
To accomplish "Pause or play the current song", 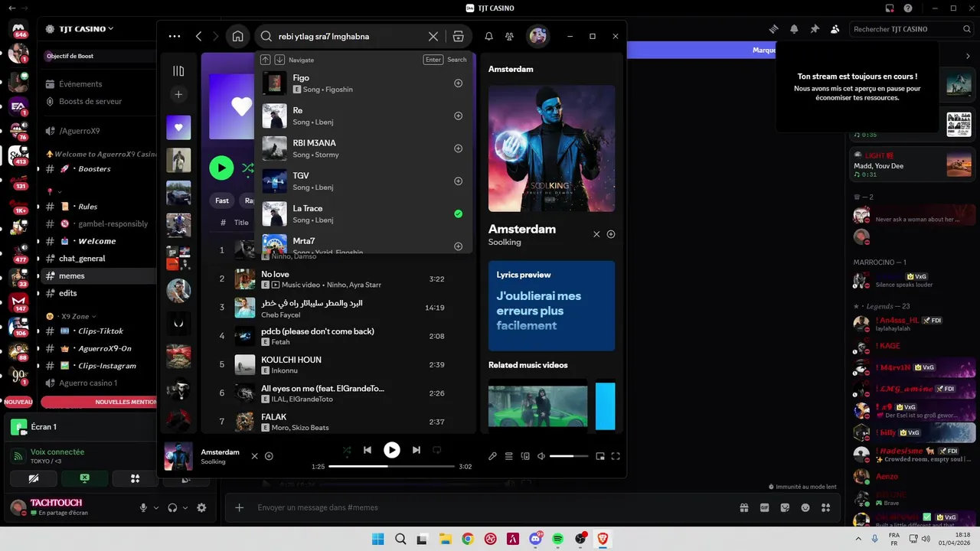I will (392, 450).
